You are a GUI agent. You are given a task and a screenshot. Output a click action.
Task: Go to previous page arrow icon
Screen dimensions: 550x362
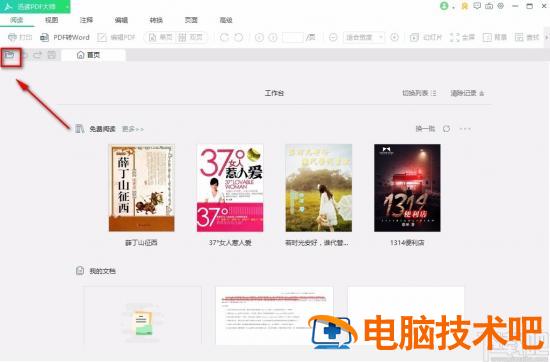click(x=259, y=37)
